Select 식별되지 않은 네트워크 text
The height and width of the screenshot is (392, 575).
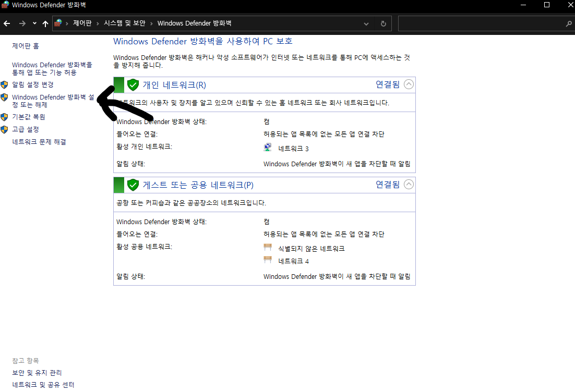(312, 249)
